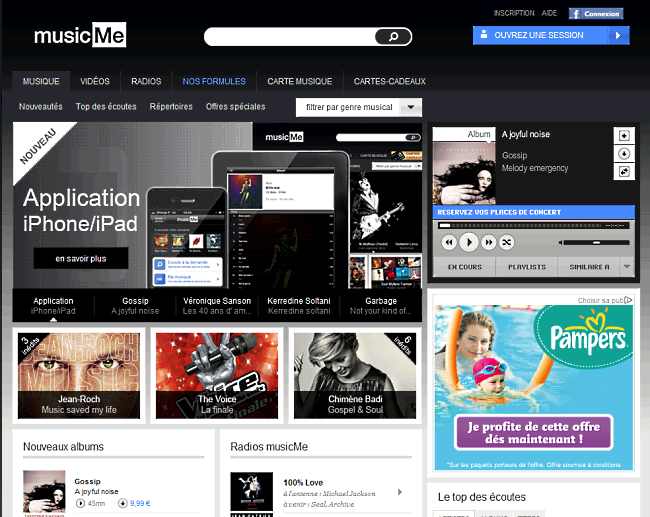
Task: Expand the Similaire à dropdown arrow
Action: pos(627,267)
